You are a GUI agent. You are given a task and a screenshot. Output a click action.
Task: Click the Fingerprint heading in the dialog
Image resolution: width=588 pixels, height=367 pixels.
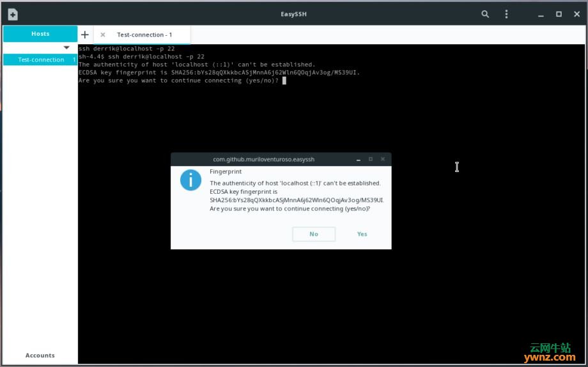226,172
